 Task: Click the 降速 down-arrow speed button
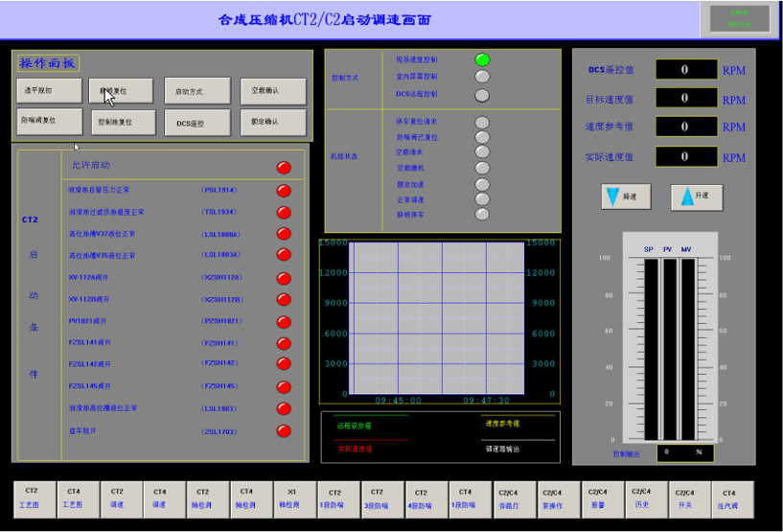pyautogui.click(x=626, y=197)
